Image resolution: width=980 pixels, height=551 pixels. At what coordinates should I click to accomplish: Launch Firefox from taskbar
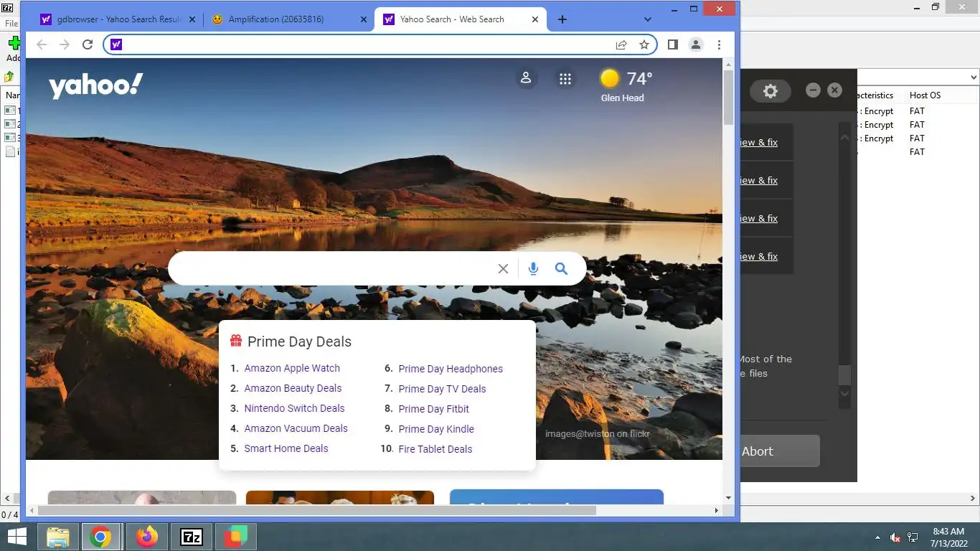tap(146, 537)
